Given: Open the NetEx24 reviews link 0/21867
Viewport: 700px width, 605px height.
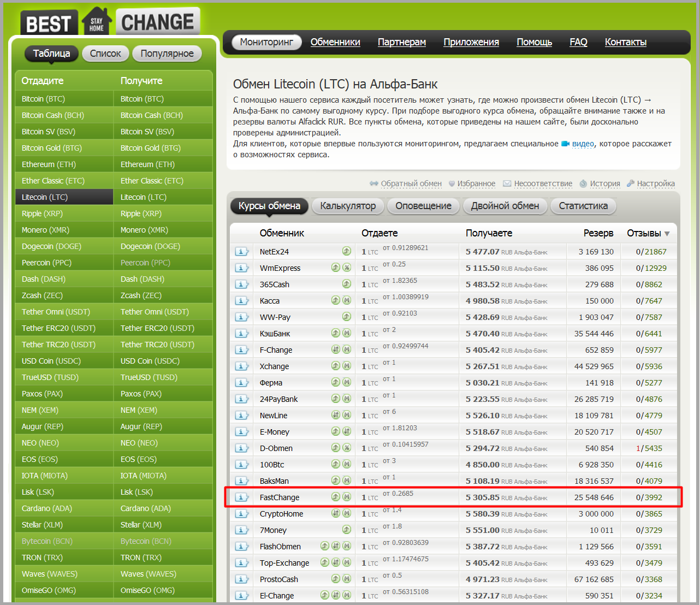Looking at the screenshot, I should pos(651,252).
